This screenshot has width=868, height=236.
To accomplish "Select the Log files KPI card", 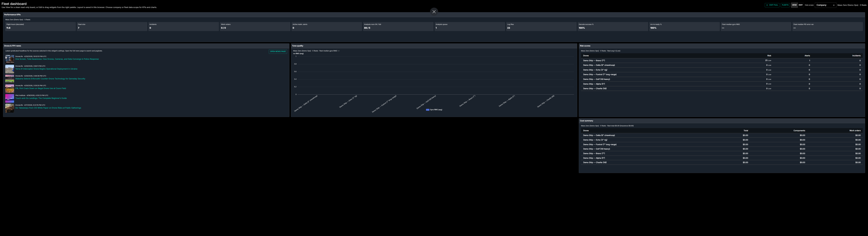I will pos(541,26).
